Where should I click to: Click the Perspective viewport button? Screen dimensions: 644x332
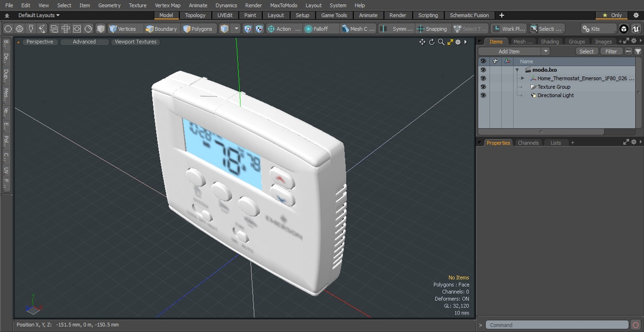click(40, 42)
